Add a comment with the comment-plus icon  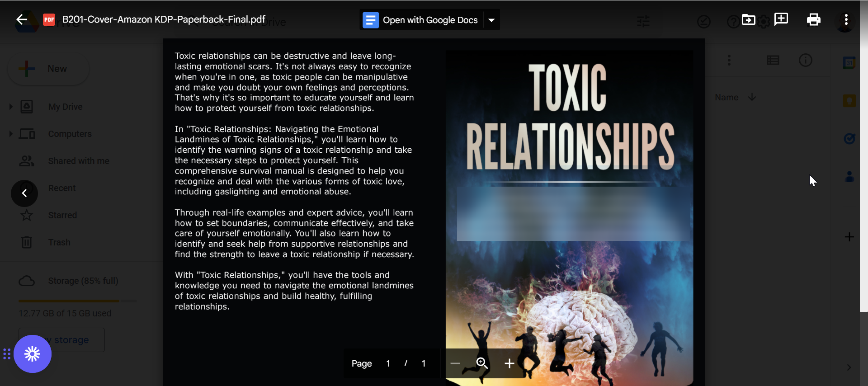click(781, 19)
